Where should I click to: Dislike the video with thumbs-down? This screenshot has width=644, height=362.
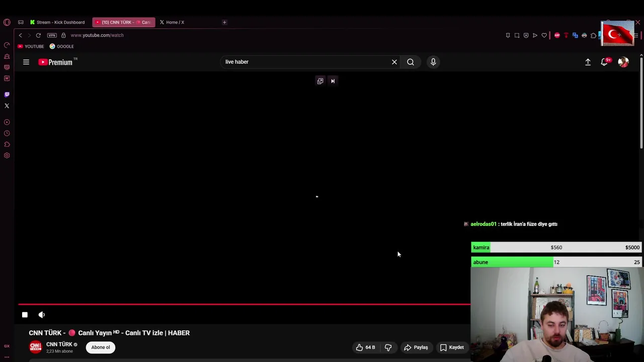[x=388, y=347]
